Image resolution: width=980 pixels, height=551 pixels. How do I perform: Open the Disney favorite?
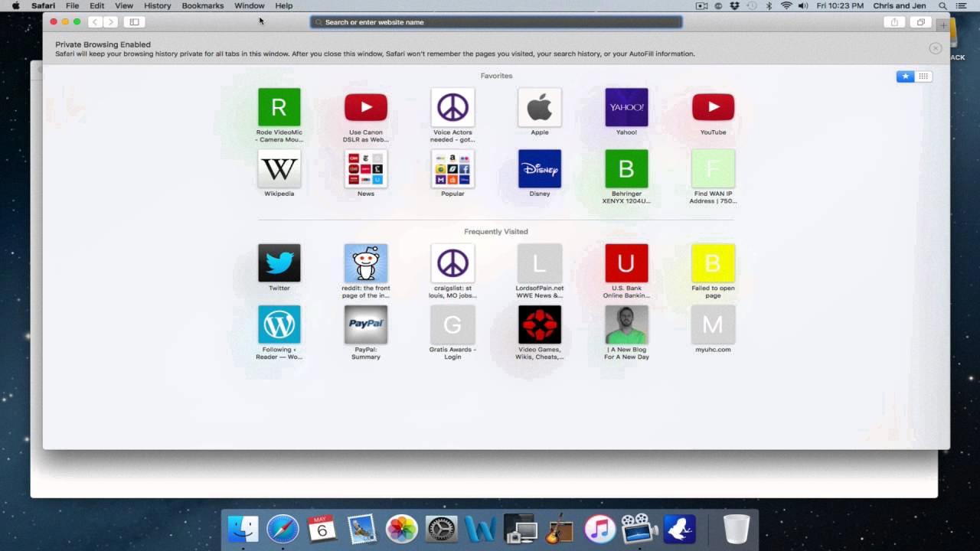click(540, 168)
